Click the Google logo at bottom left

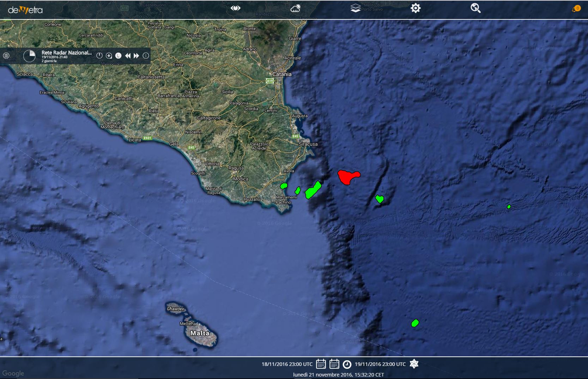coord(13,373)
